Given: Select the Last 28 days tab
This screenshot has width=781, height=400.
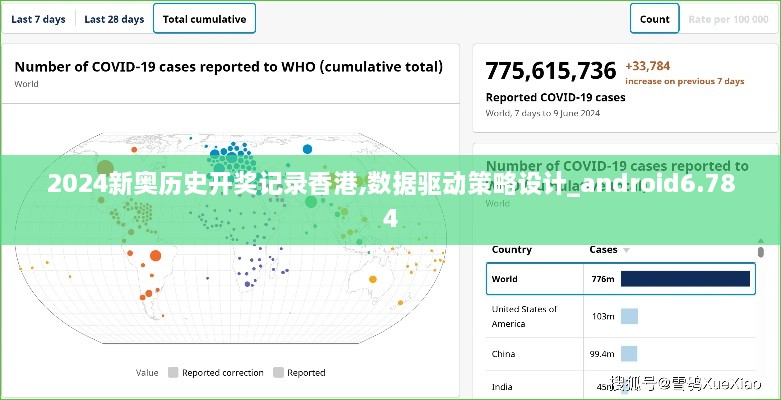Looking at the screenshot, I should click(x=114, y=19).
